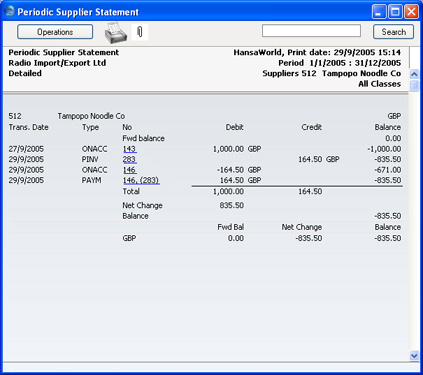Click the Trans. Date column header
This screenshot has height=375, width=423.
pyautogui.click(x=28, y=127)
